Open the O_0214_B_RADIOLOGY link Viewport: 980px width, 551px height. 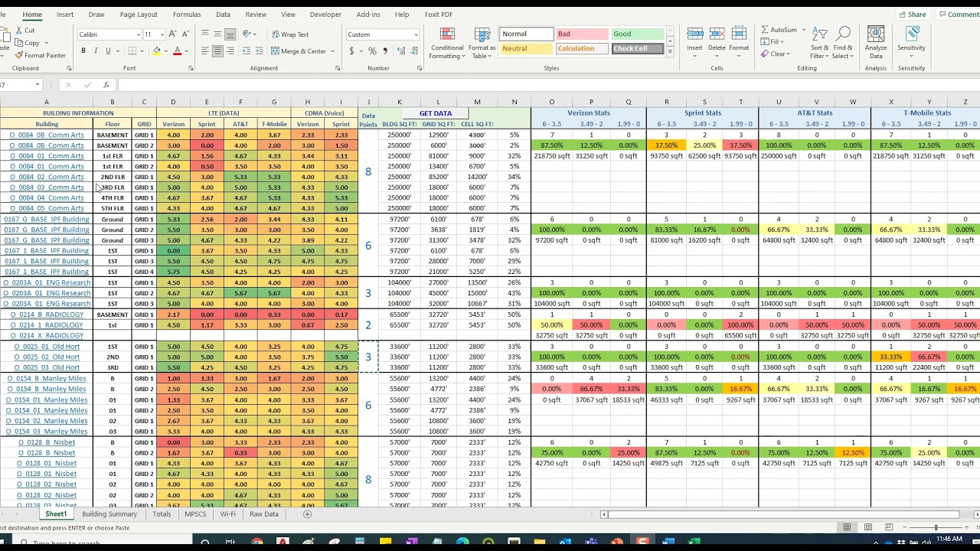47,315
